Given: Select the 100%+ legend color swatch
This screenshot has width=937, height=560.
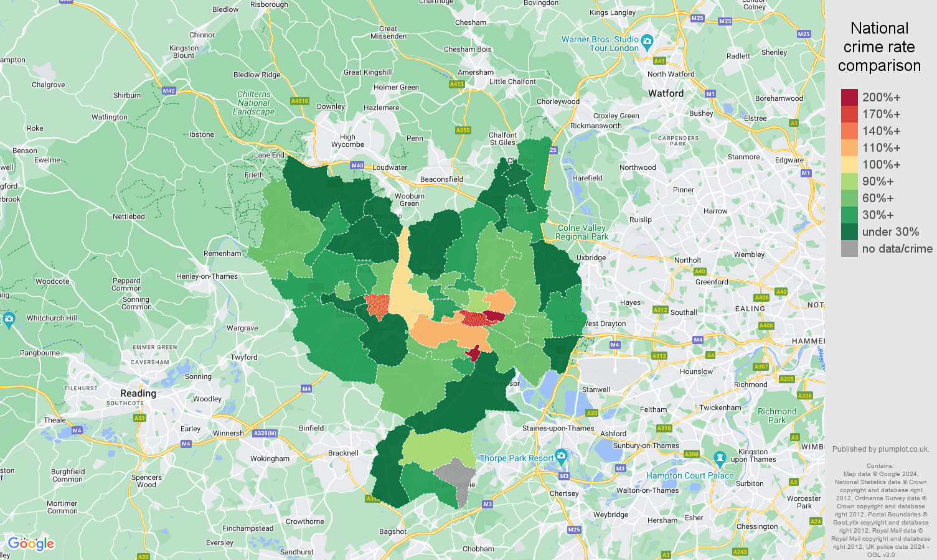Looking at the screenshot, I should [x=849, y=164].
